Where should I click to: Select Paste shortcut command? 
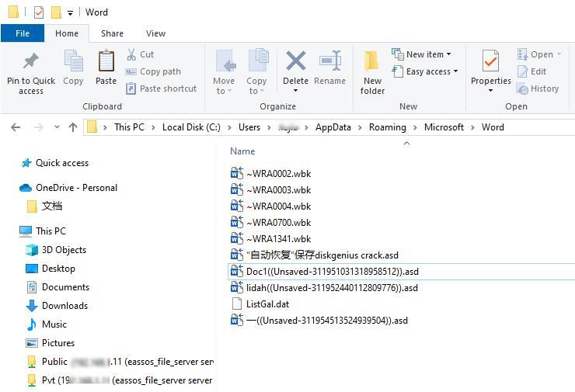click(x=161, y=88)
